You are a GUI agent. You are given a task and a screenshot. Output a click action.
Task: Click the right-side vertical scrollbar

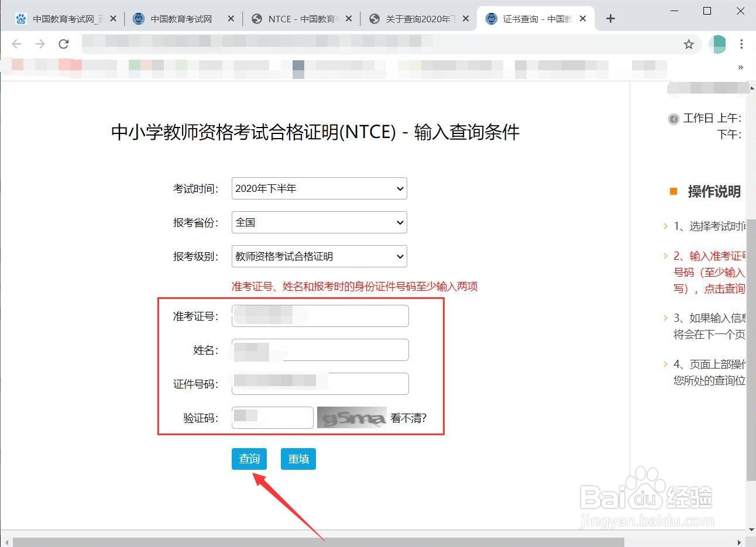751,293
